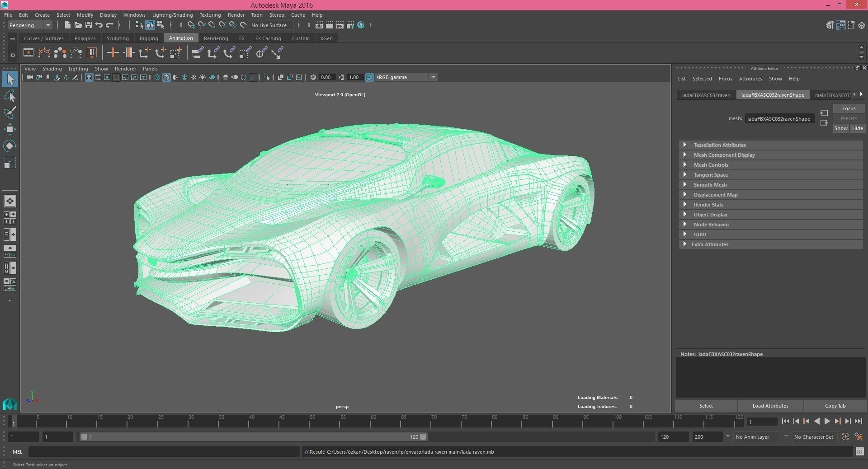The width and height of the screenshot is (868, 469).
Task: Open the Lighting/Shading menu
Action: coord(172,15)
